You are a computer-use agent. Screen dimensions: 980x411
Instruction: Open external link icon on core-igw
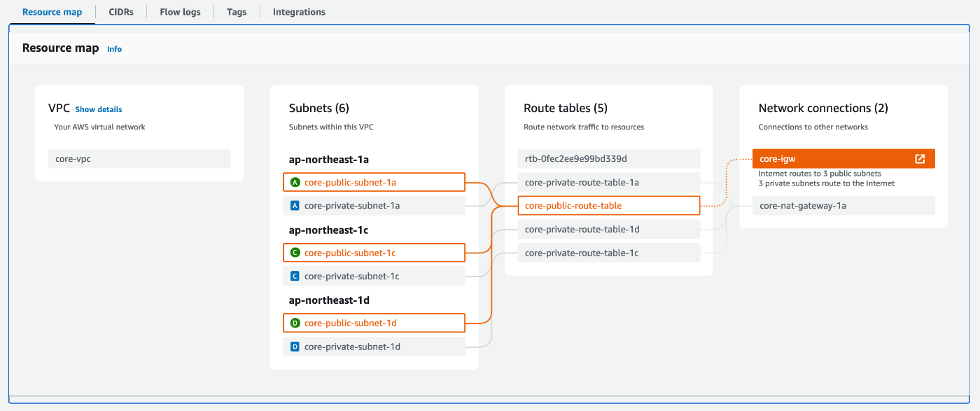[x=920, y=159]
